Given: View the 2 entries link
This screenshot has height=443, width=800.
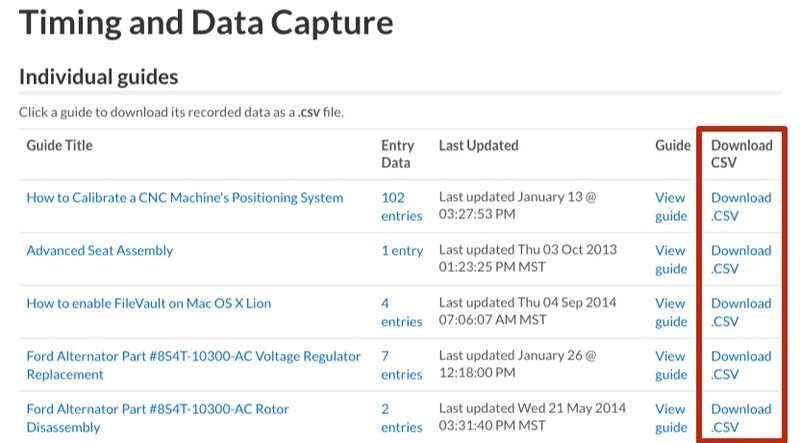Looking at the screenshot, I should click(x=402, y=418).
